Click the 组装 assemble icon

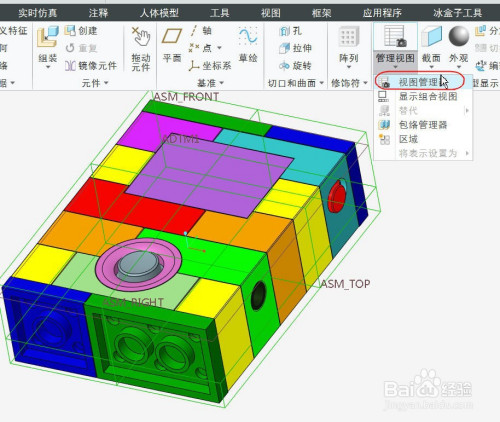click(x=48, y=37)
